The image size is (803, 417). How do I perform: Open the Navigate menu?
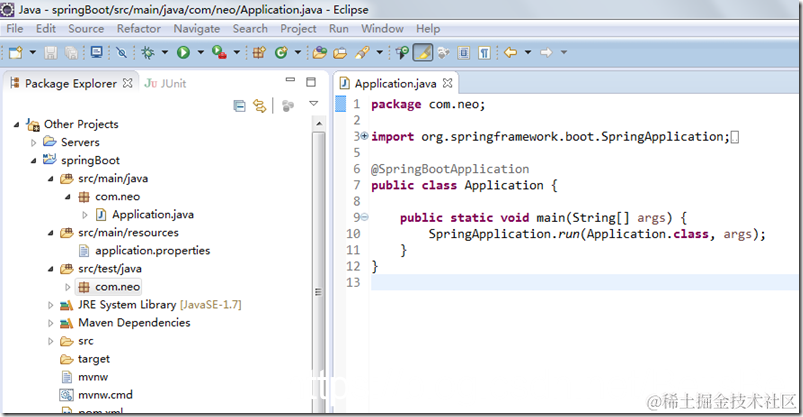tap(197, 29)
